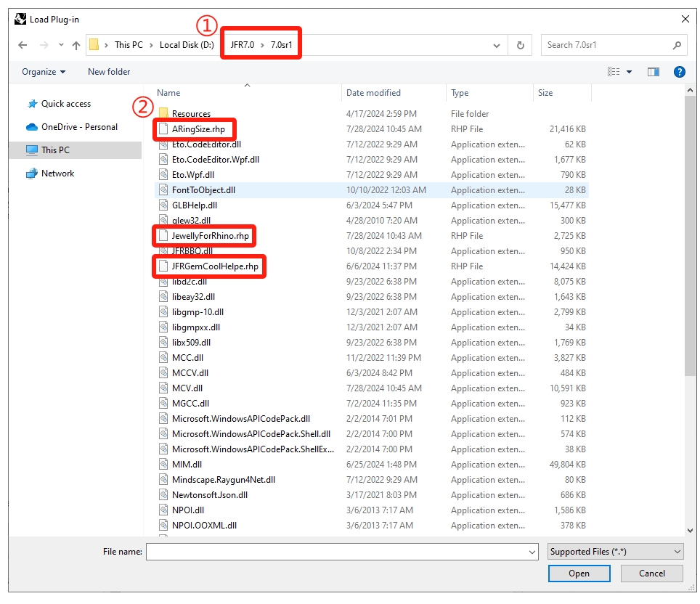700x604 pixels.
Task: Click the scrollbar up arrow
Action: point(690,90)
